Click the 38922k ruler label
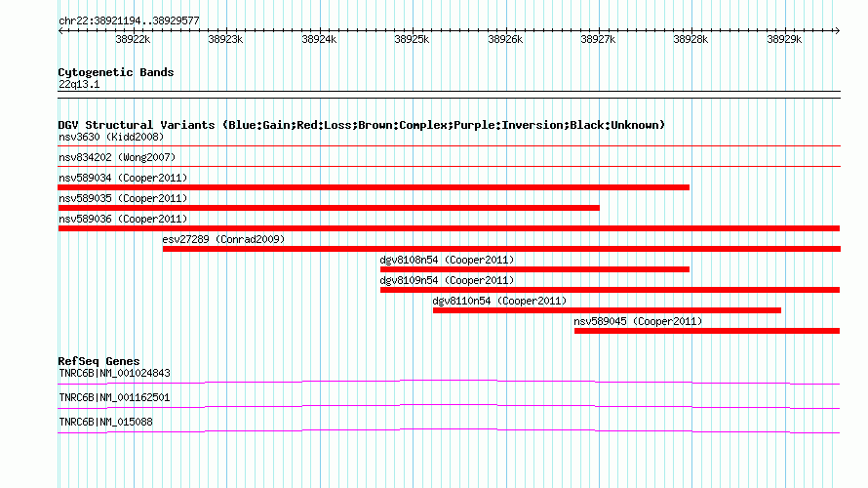The width and height of the screenshot is (868, 488). [x=133, y=40]
